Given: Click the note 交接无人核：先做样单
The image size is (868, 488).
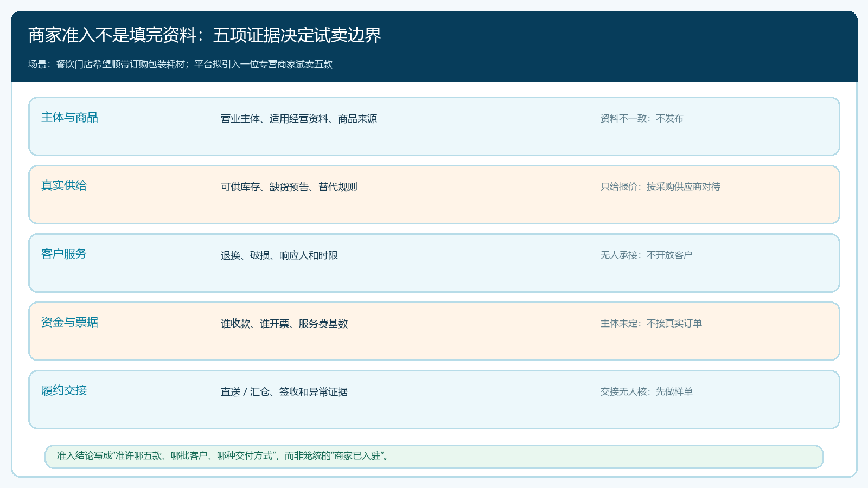Looking at the screenshot, I should [646, 392].
